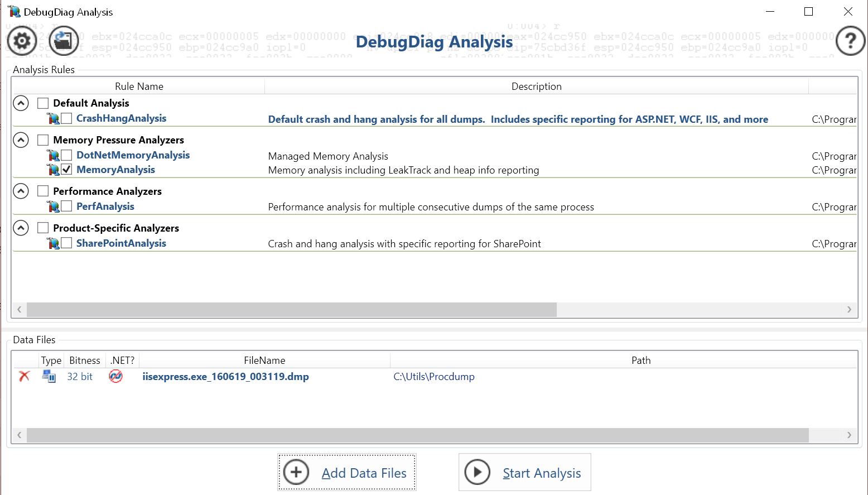Enable the DotNetMemoryAnalysis checkbox

[66, 155]
